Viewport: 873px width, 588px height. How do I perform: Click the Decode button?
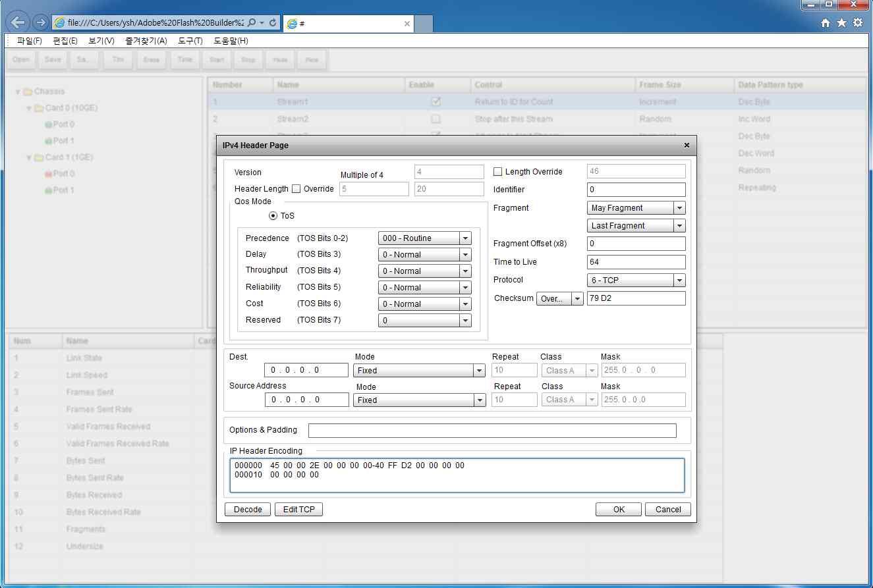pos(248,510)
